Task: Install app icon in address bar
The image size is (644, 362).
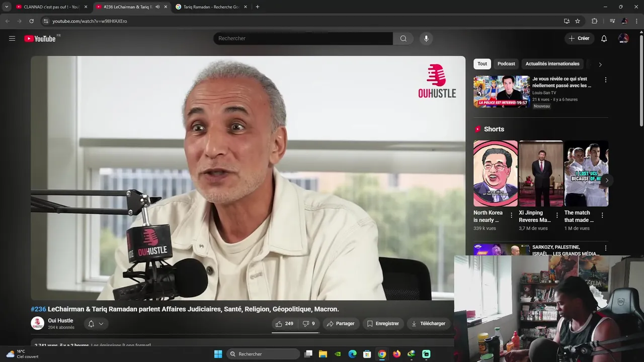Action: tap(567, 21)
